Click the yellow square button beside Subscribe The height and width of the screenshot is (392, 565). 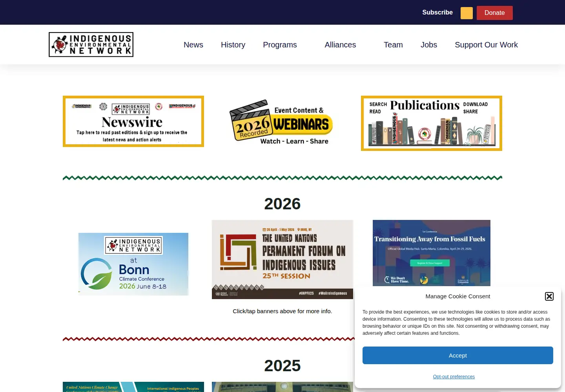tap(467, 13)
